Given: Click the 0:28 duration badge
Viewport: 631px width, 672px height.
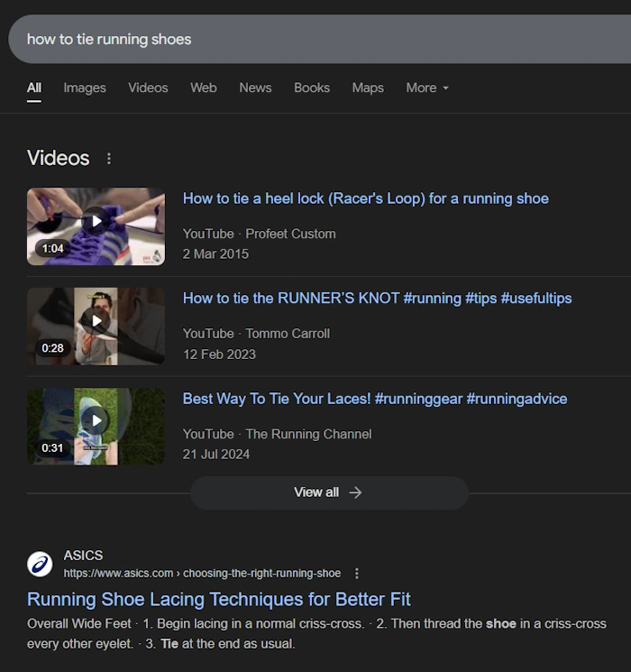Looking at the screenshot, I should [52, 348].
